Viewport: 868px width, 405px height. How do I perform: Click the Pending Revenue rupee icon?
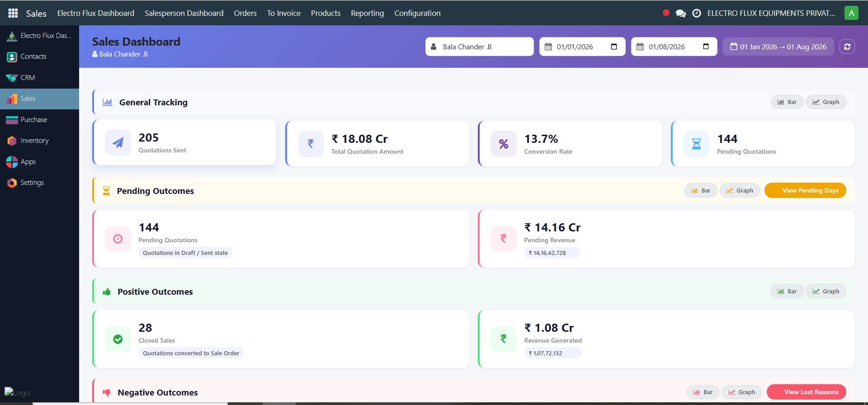click(504, 239)
